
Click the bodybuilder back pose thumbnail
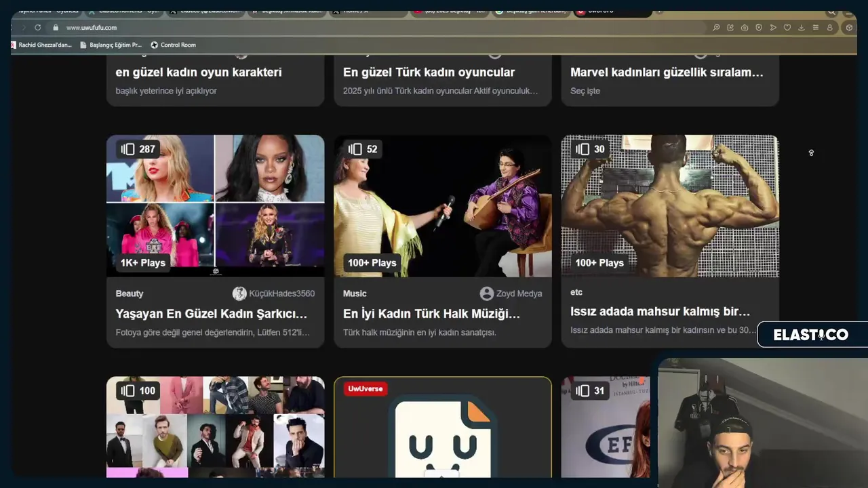(x=670, y=206)
